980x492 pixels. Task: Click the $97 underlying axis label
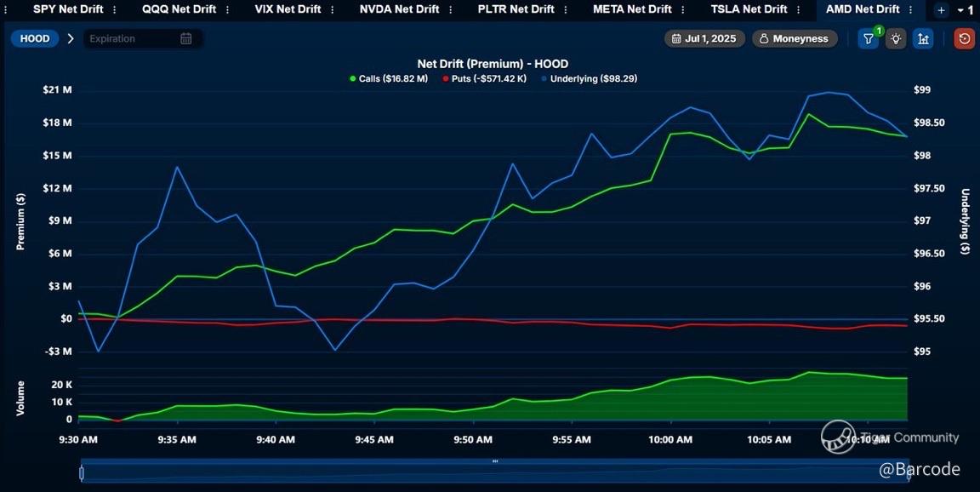[922, 220]
